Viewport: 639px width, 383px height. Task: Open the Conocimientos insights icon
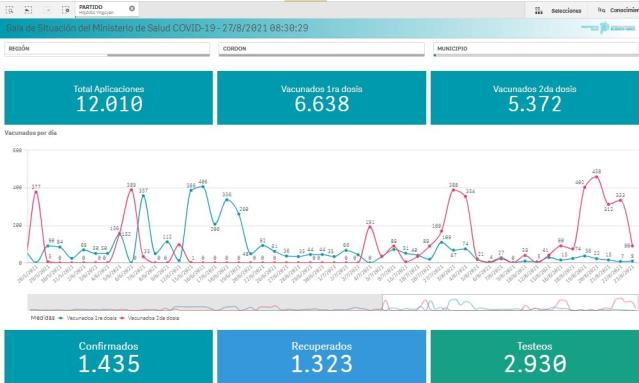[601, 10]
